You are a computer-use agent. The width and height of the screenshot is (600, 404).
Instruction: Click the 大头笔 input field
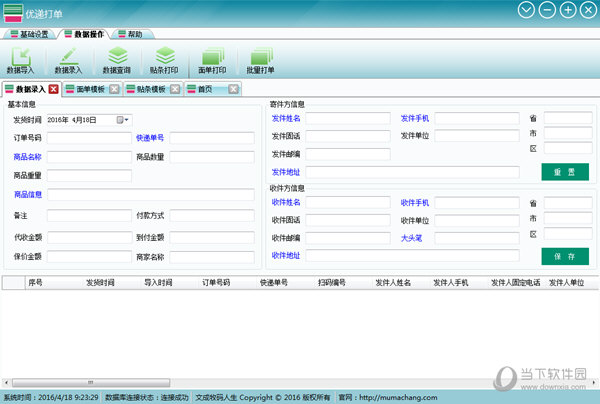[477, 238]
